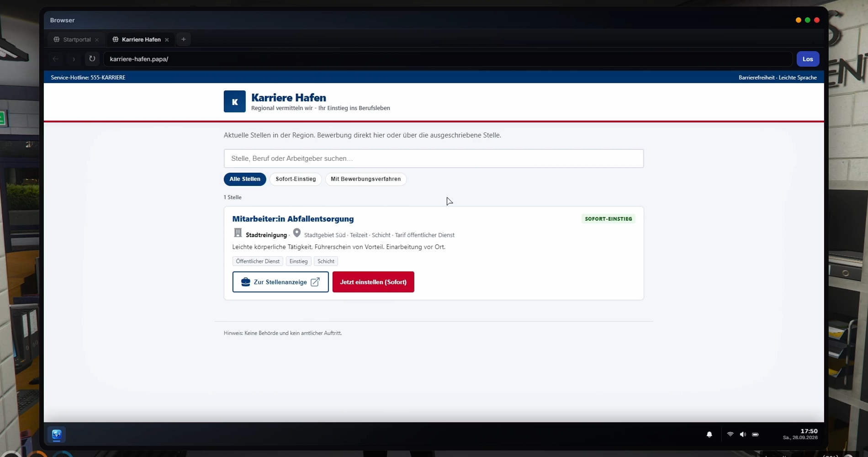Select the Karriere Hafen tab
868x457 pixels.
coord(141,40)
